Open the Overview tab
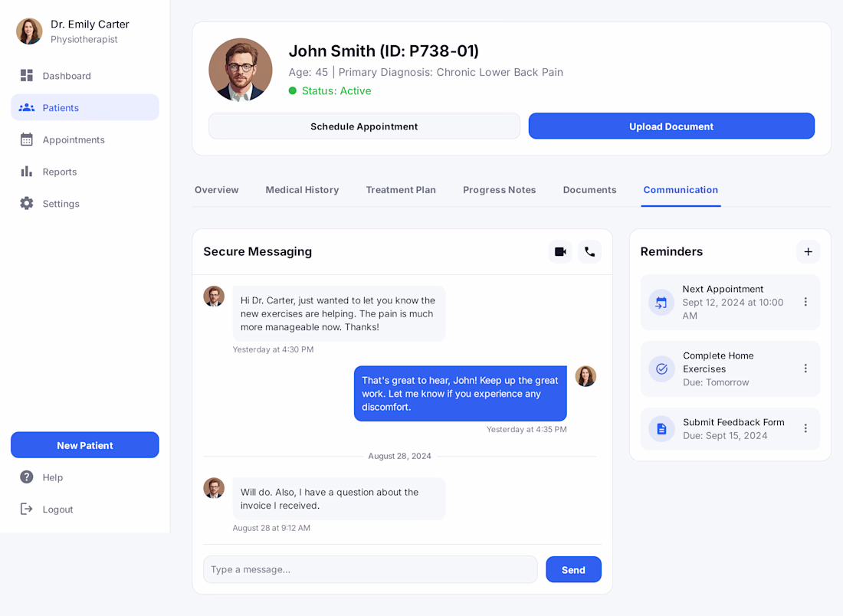 (x=217, y=190)
